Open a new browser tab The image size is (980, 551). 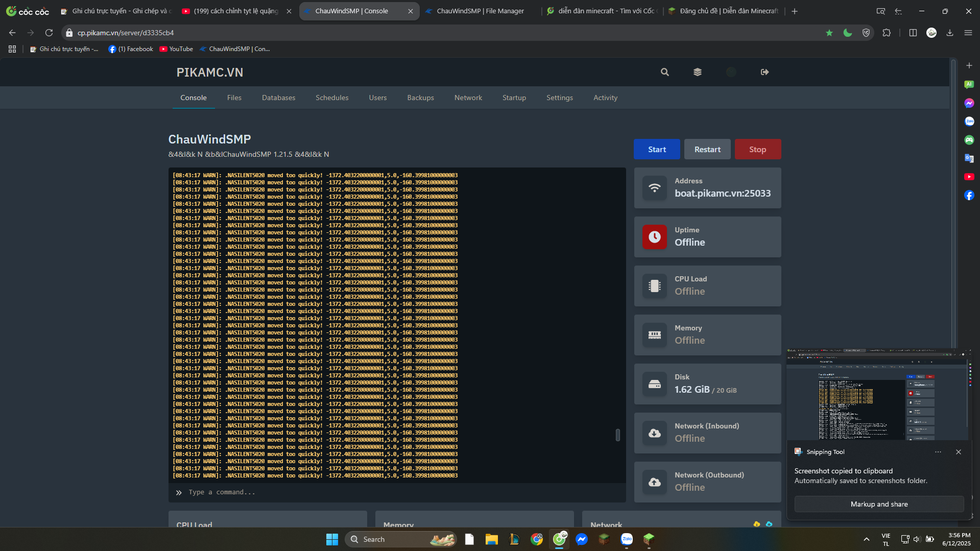point(795,11)
